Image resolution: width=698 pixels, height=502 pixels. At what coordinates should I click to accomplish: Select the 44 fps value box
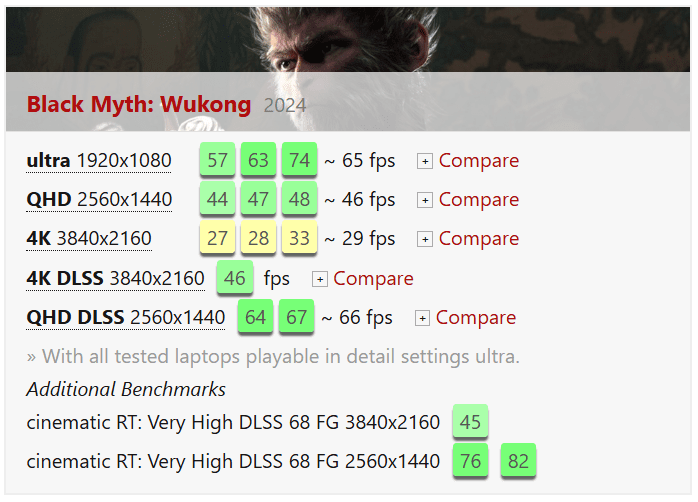(217, 199)
